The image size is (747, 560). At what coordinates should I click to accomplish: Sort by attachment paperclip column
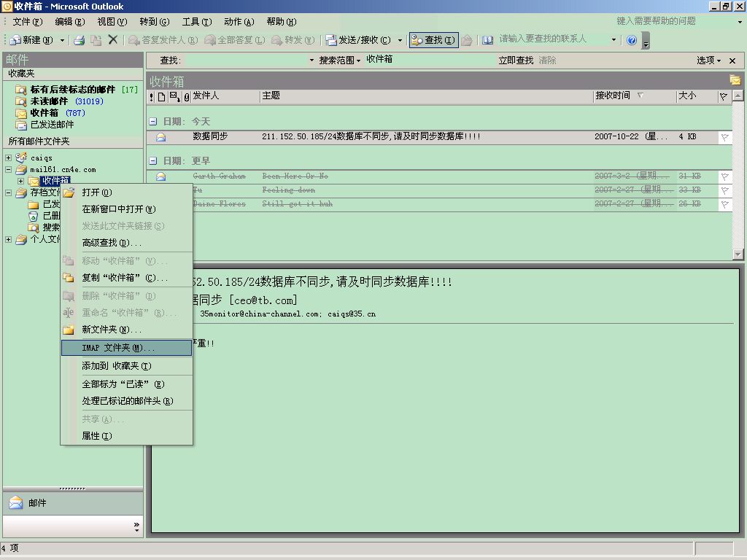point(186,97)
